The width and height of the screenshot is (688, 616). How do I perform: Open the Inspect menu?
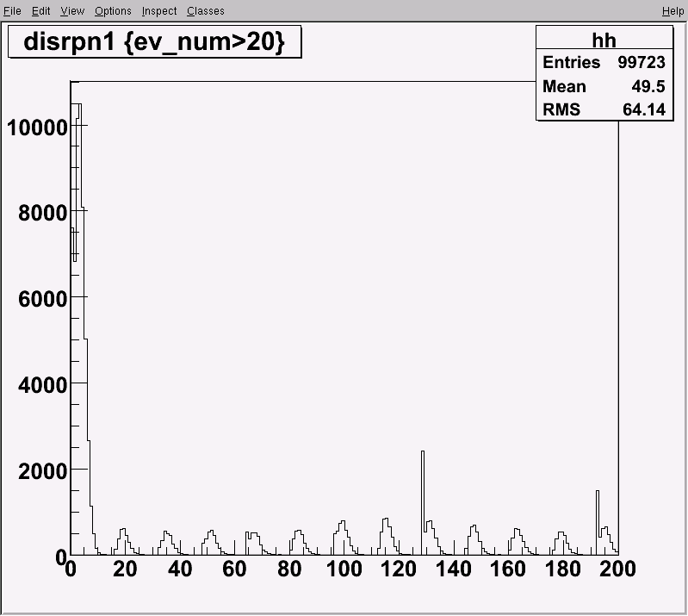pyautogui.click(x=159, y=11)
